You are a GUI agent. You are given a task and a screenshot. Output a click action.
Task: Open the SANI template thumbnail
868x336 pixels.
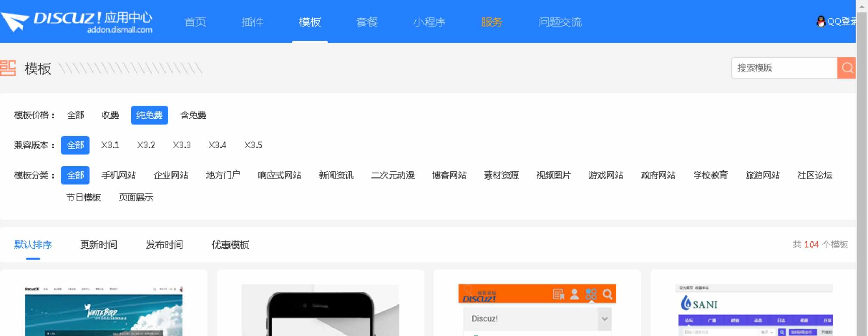(x=754, y=310)
